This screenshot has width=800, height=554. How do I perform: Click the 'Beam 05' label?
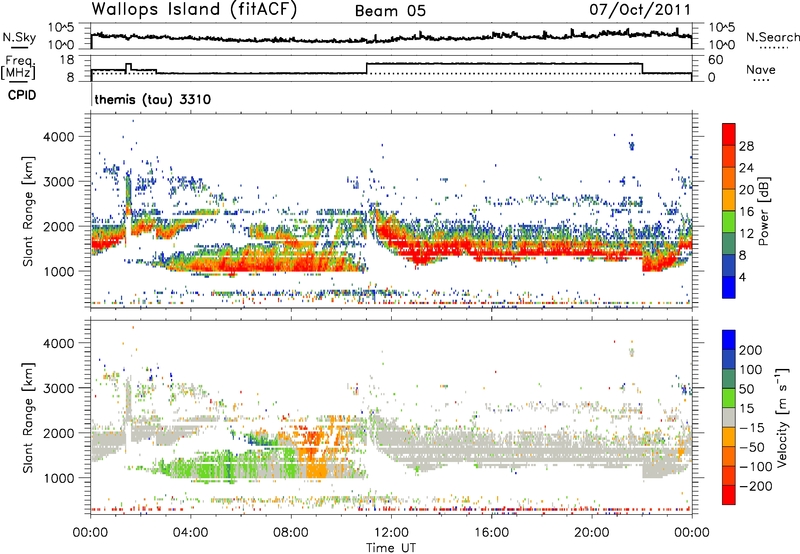click(x=390, y=11)
